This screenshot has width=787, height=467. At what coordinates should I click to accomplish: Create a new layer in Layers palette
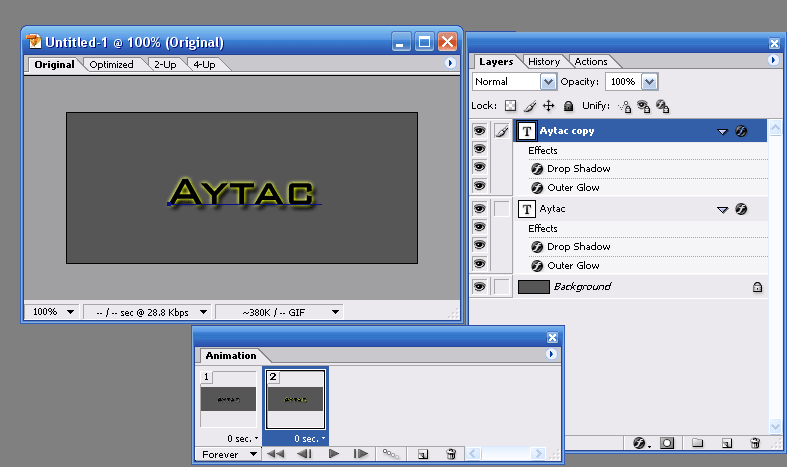[727, 443]
